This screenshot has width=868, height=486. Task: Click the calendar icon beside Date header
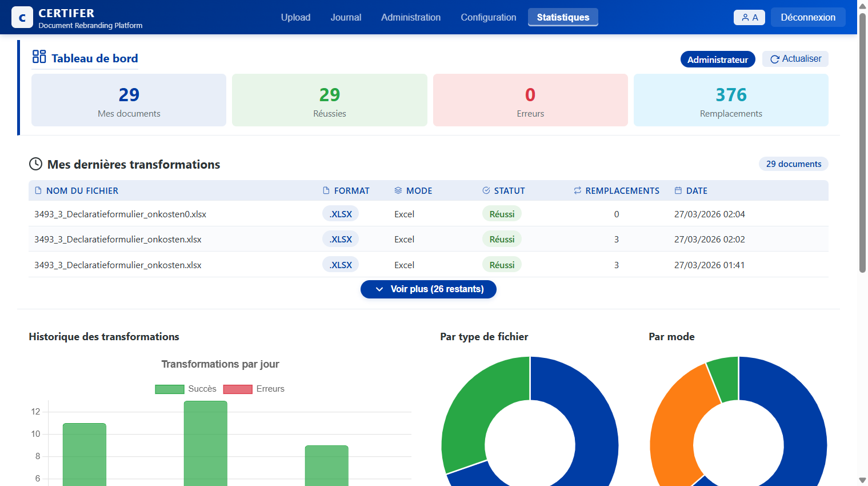pos(678,190)
